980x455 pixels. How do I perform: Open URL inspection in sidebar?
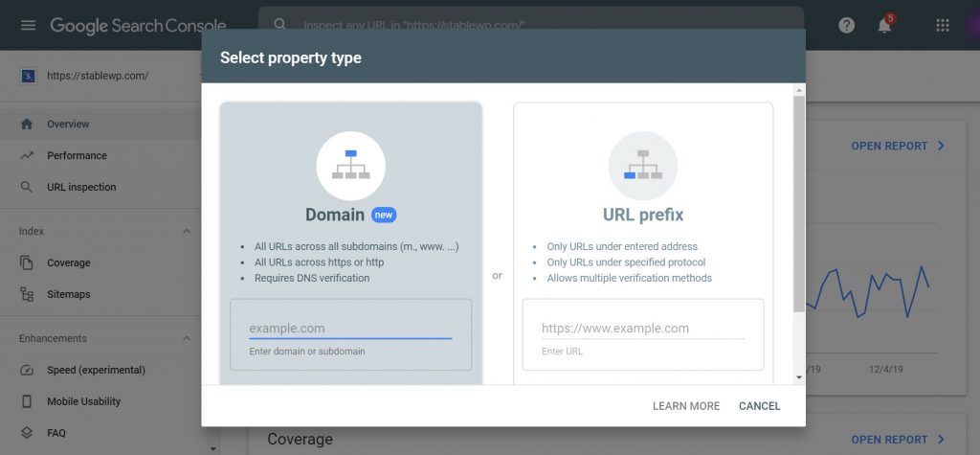(x=81, y=187)
